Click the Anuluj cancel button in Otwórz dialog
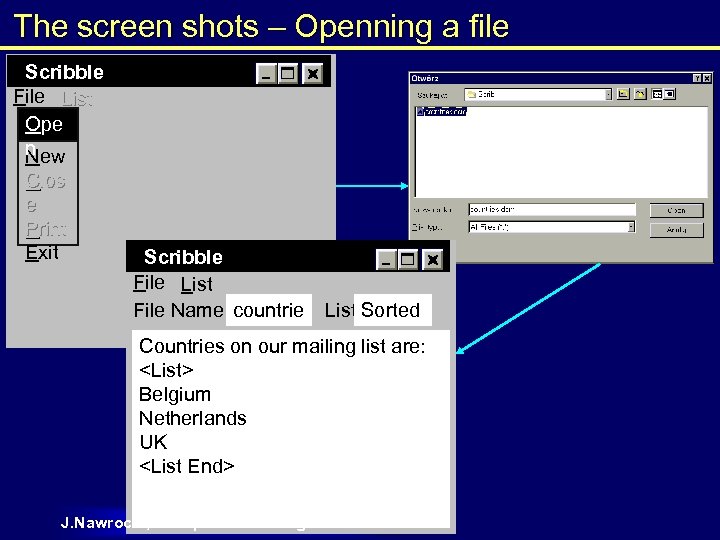The height and width of the screenshot is (540, 720). (x=676, y=230)
